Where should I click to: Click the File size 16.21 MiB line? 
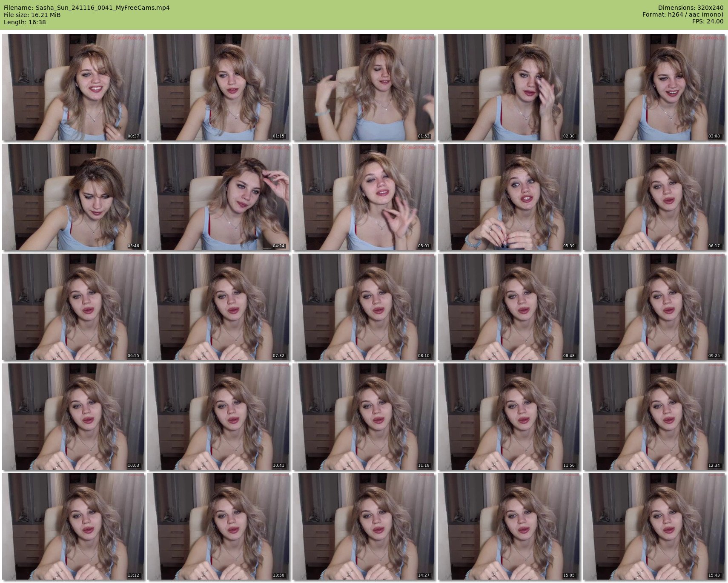click(x=32, y=15)
